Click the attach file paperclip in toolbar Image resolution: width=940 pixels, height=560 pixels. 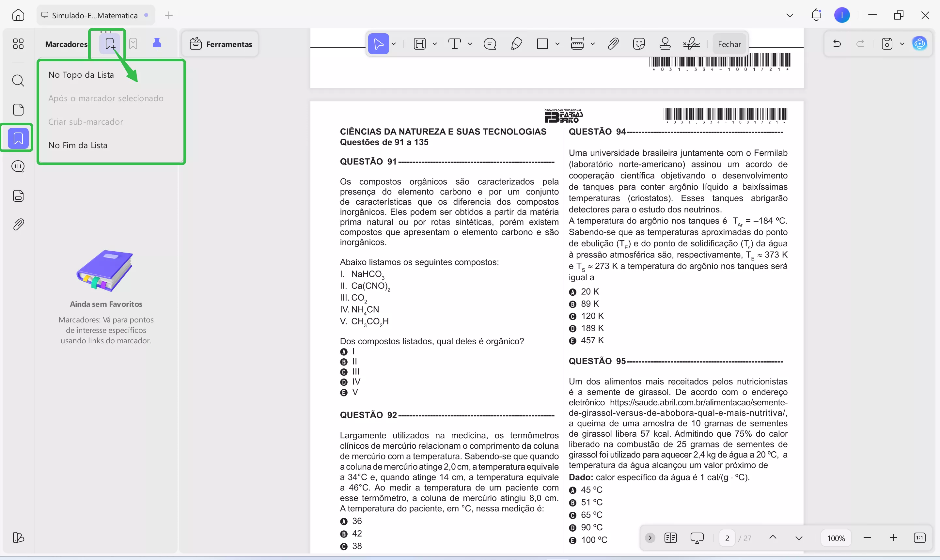click(x=613, y=44)
